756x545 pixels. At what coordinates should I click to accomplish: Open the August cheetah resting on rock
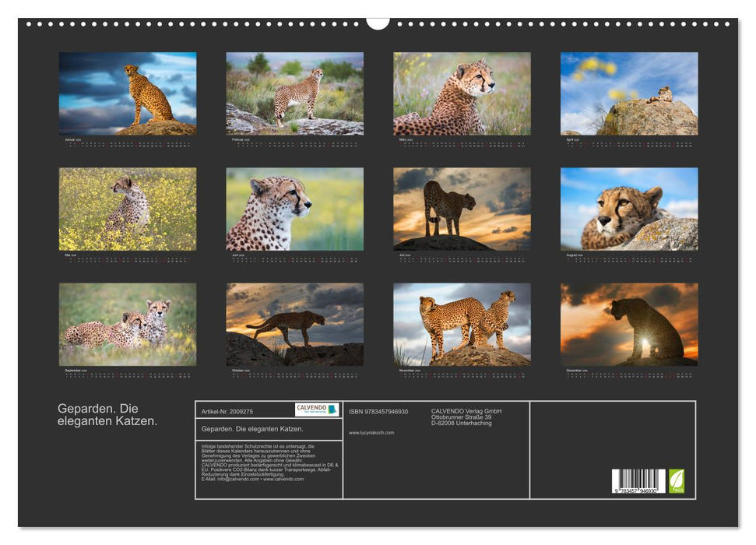point(629,209)
